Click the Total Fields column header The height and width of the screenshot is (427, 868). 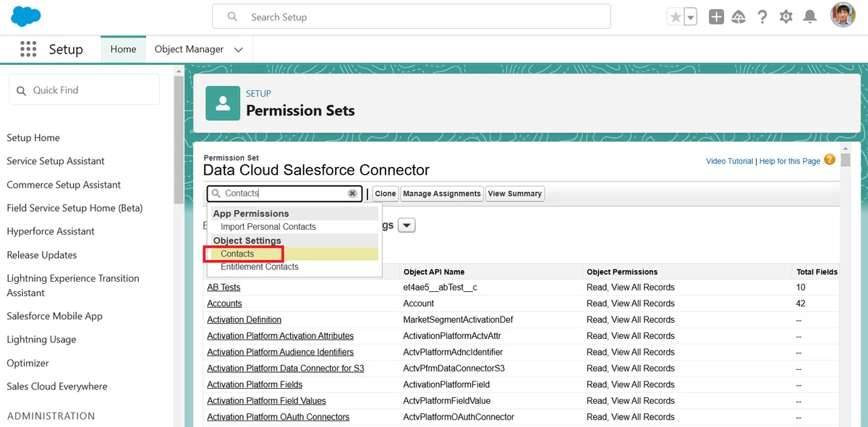pyautogui.click(x=817, y=272)
